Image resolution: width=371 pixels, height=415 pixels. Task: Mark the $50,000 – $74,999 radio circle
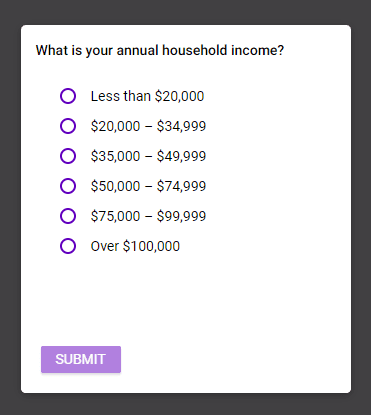[x=68, y=186]
